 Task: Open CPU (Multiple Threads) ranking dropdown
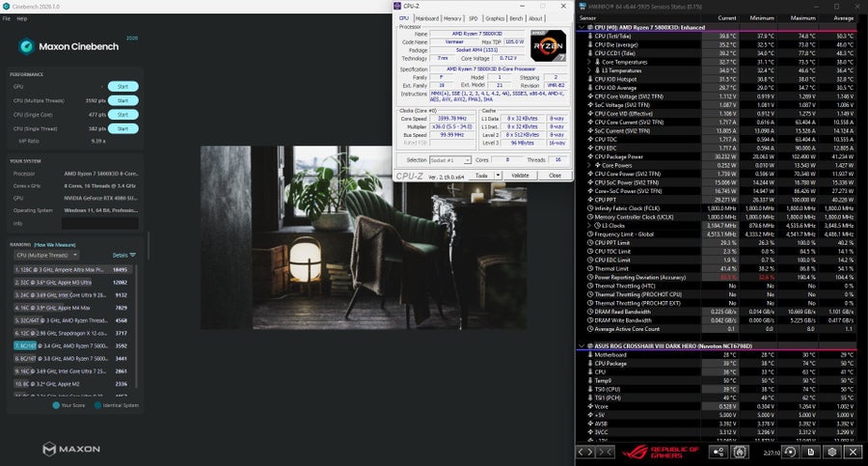click(x=46, y=255)
